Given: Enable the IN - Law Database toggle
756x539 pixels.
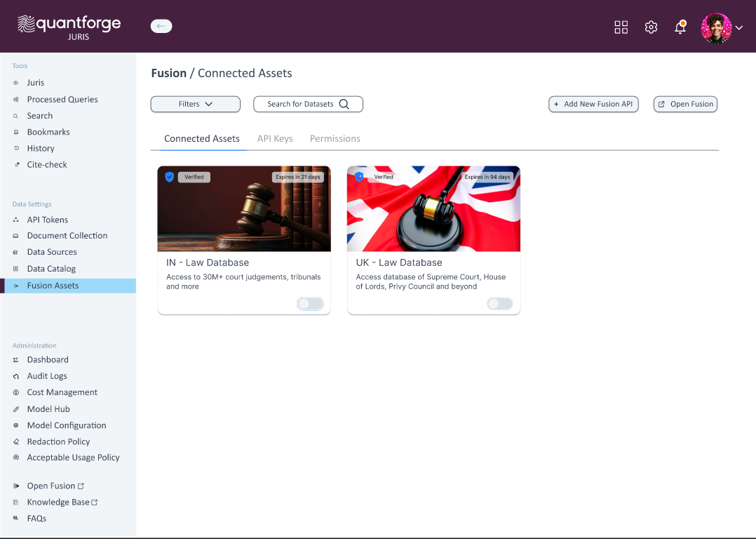Looking at the screenshot, I should [310, 304].
